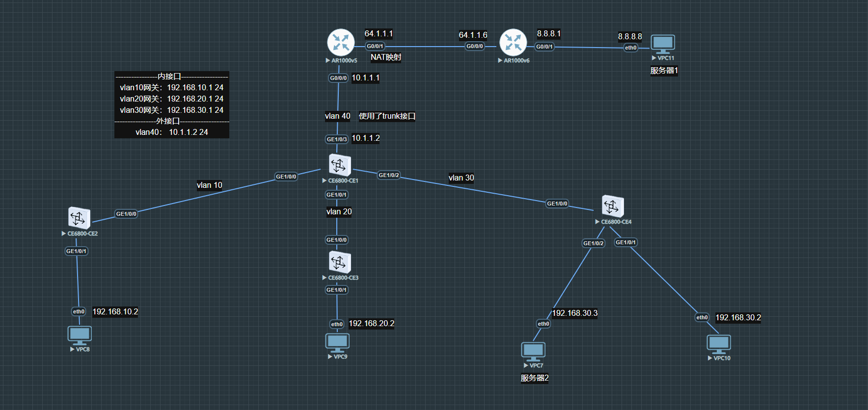Select the AR1000v6 router icon

coord(513,42)
